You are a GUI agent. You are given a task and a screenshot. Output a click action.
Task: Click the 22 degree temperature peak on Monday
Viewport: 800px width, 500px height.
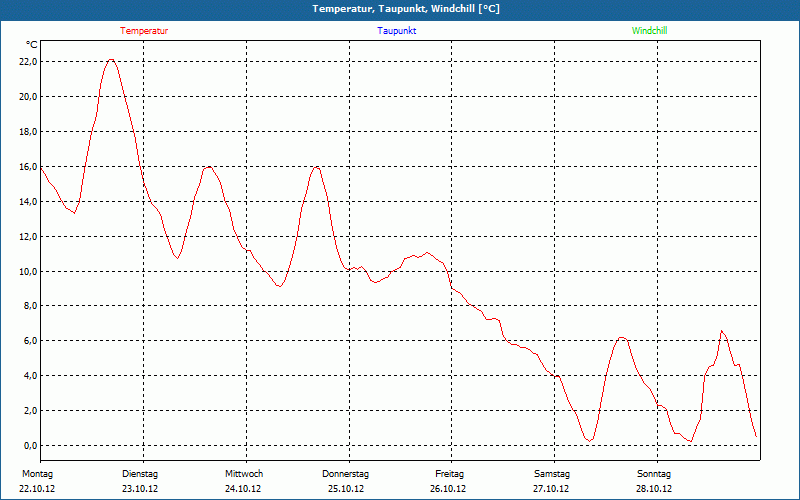pos(111,60)
